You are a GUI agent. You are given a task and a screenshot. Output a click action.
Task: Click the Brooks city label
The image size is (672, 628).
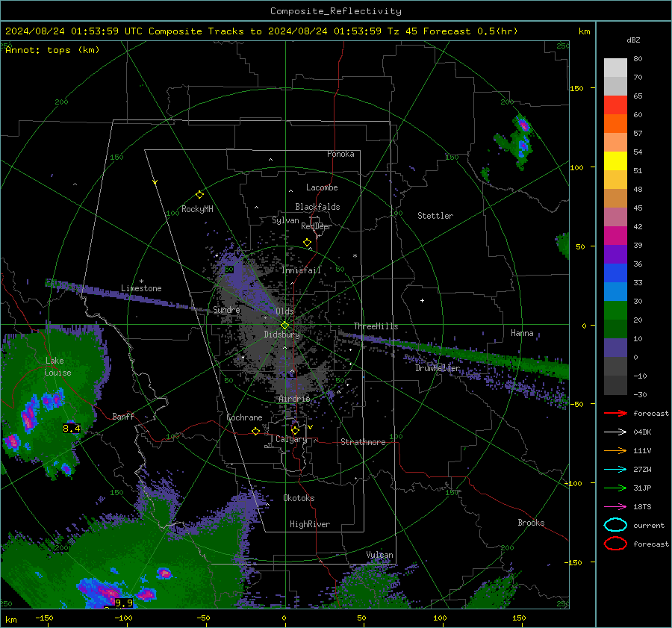click(531, 523)
